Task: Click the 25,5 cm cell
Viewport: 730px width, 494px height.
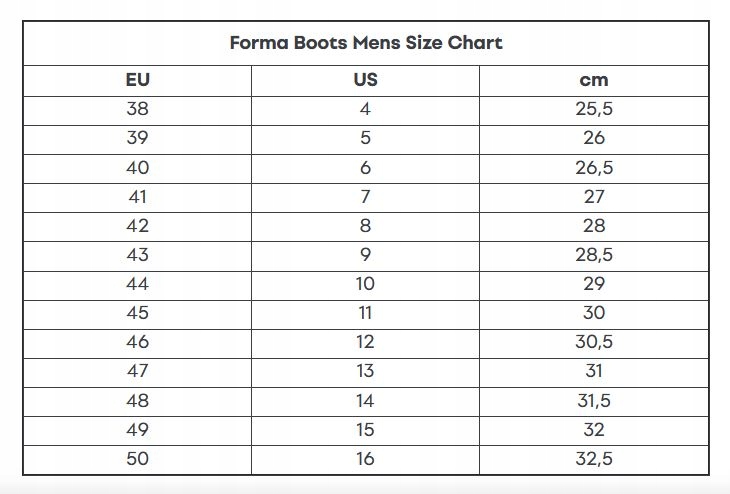Action: pyautogui.click(x=593, y=110)
